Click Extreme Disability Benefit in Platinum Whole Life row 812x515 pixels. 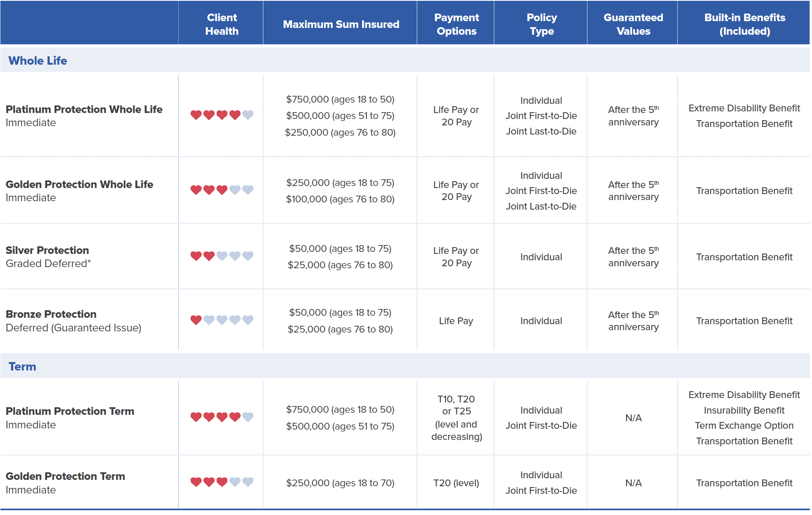coord(744,108)
